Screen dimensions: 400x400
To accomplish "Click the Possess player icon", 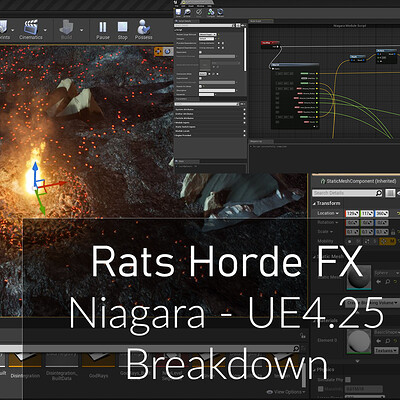I will click(x=144, y=27).
